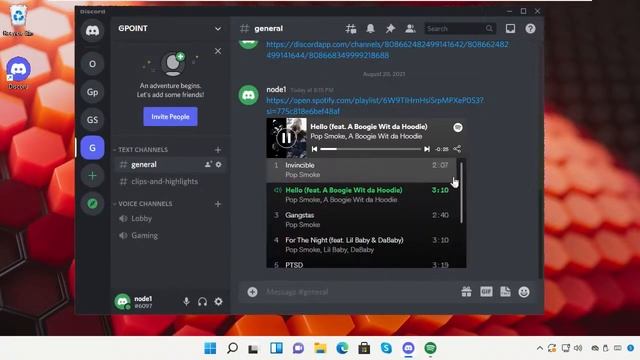Play track 3 Gangstas
This screenshot has width=640, height=360.
tap(362, 220)
